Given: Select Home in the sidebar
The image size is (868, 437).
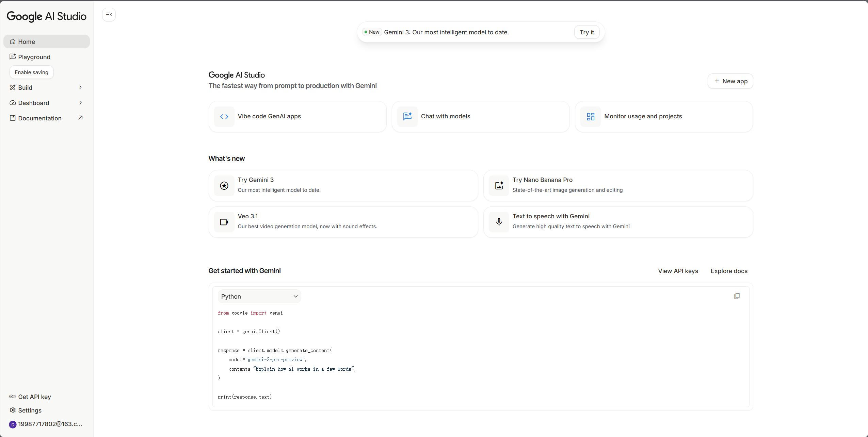Looking at the screenshot, I should pos(27,41).
